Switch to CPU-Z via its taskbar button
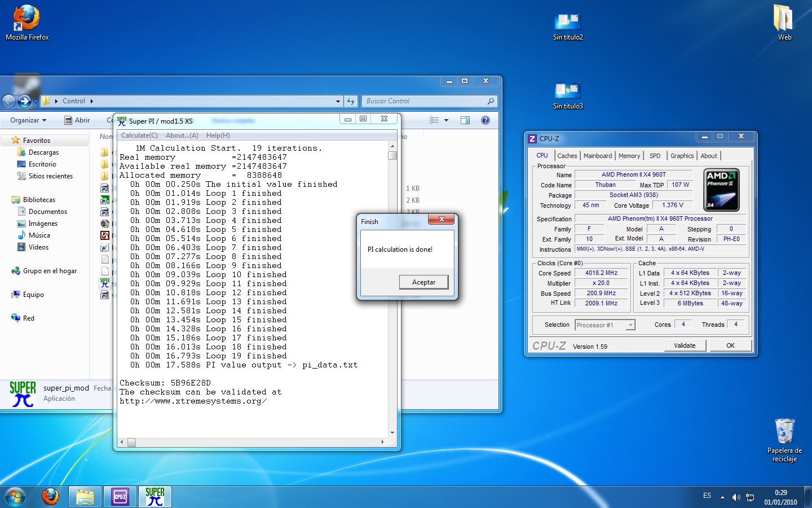812x508 pixels. tap(120, 497)
